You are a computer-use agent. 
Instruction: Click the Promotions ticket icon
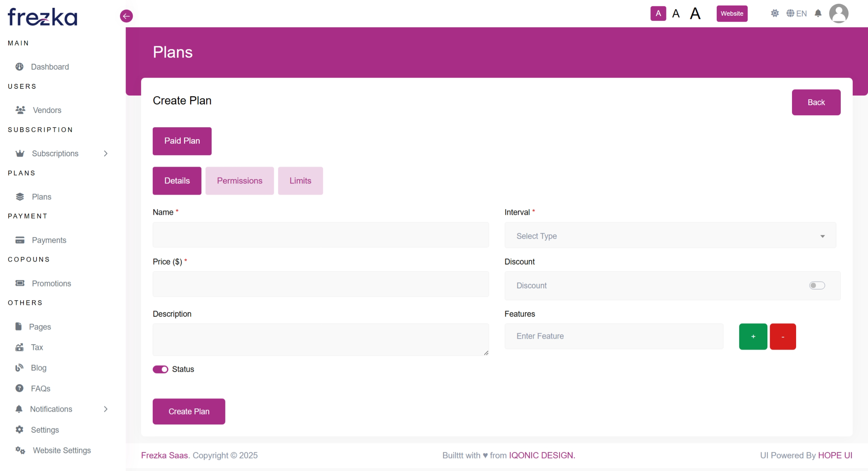click(x=20, y=283)
